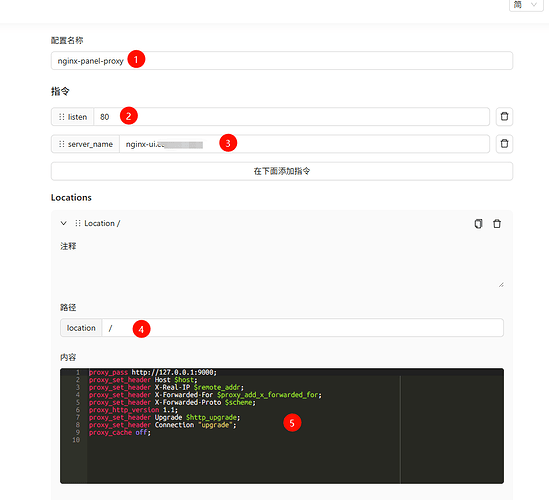The width and height of the screenshot is (549, 500).
Task: Click the 注释 comment textarea
Action: pos(282,271)
